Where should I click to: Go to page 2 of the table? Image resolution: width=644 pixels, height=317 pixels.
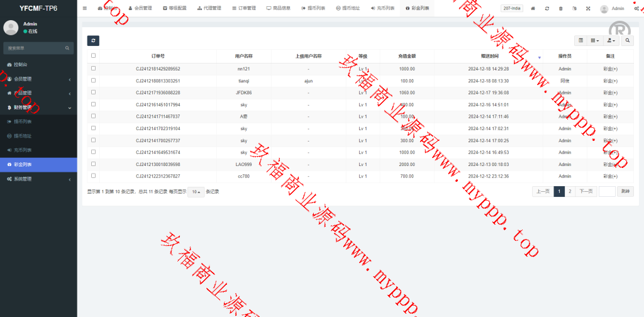pos(570,192)
